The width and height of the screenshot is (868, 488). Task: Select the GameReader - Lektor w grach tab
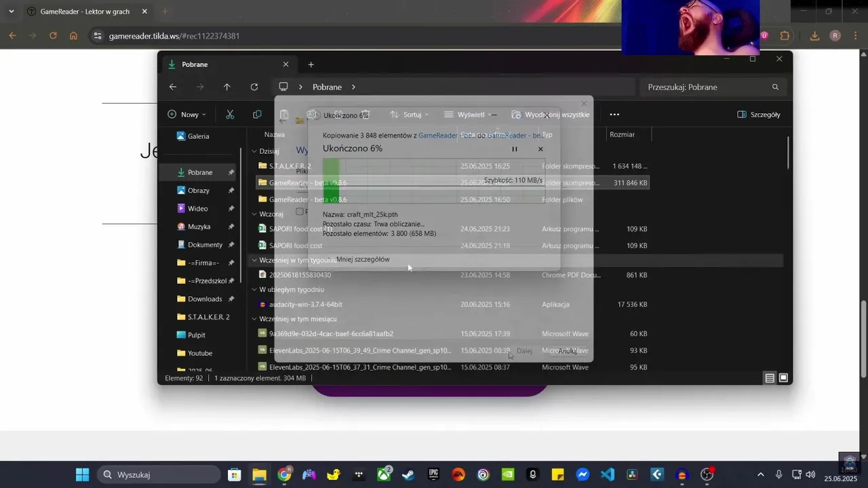point(87,12)
